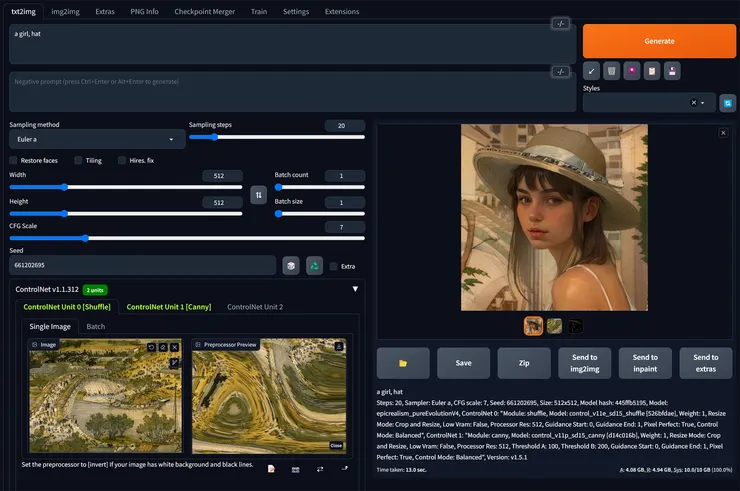
Task: Select the ControlNet Unit 1 [Canny] tab
Action: pos(168,307)
